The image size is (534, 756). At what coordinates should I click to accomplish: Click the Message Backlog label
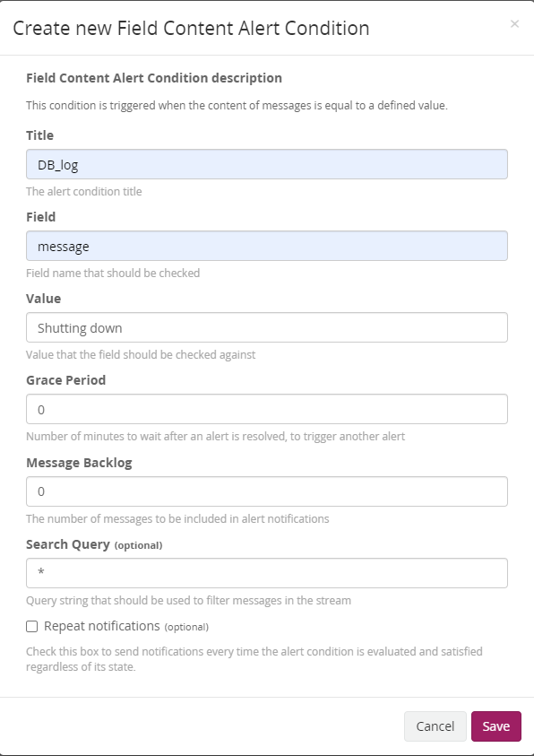tap(79, 463)
